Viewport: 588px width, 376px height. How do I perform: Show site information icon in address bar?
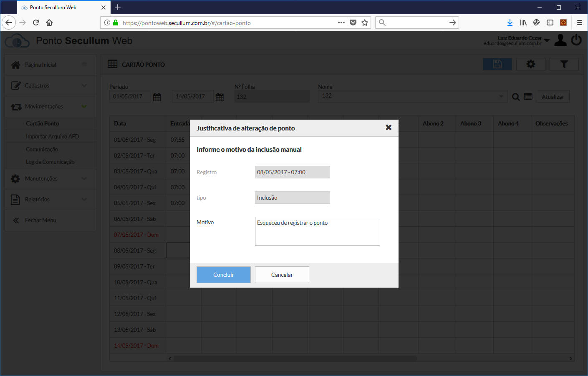pyautogui.click(x=107, y=23)
